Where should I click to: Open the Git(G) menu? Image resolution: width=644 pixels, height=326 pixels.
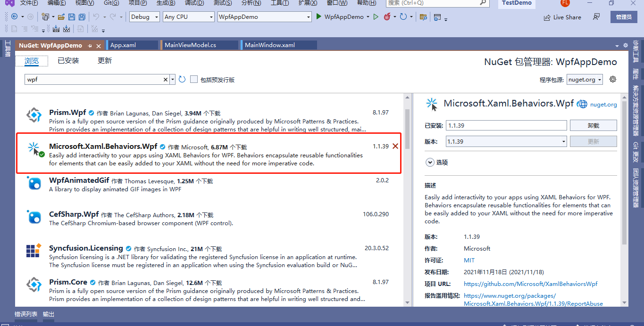111,3
